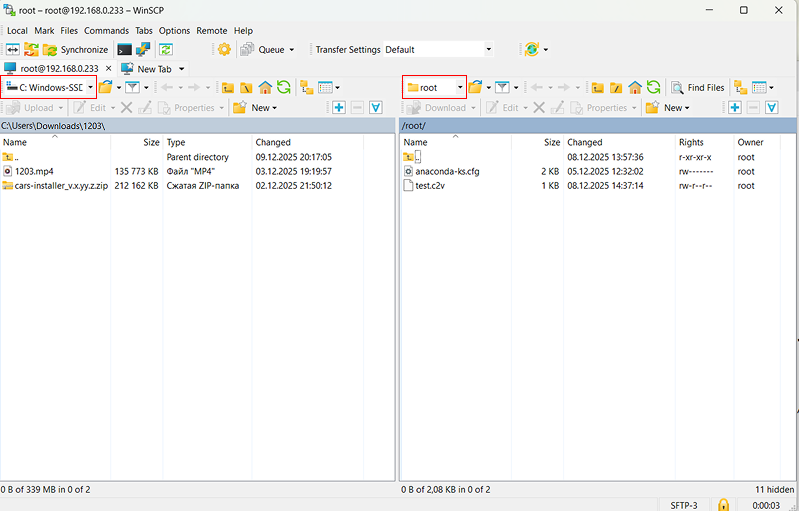Click the globe sync icon in top toolbar

(x=531, y=49)
